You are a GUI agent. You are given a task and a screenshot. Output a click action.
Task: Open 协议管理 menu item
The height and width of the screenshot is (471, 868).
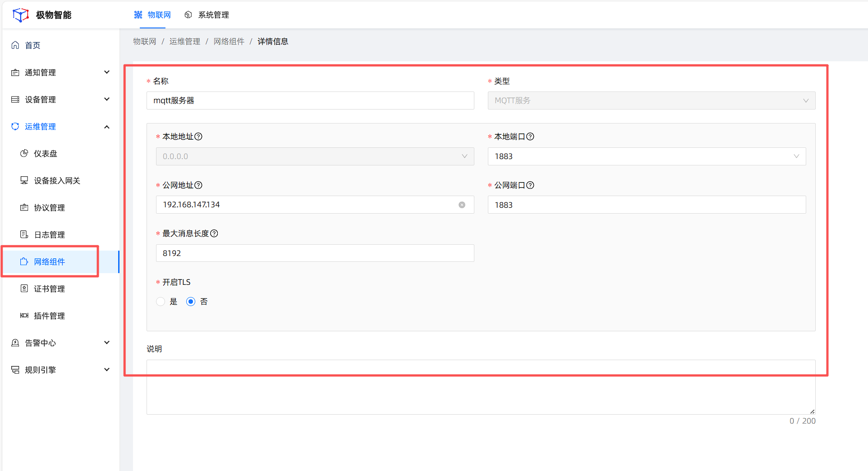click(x=60, y=208)
